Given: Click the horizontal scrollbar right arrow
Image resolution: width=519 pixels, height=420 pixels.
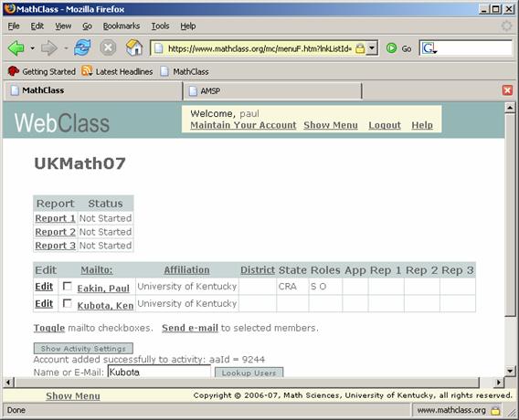Looking at the screenshot, I should [499, 383].
